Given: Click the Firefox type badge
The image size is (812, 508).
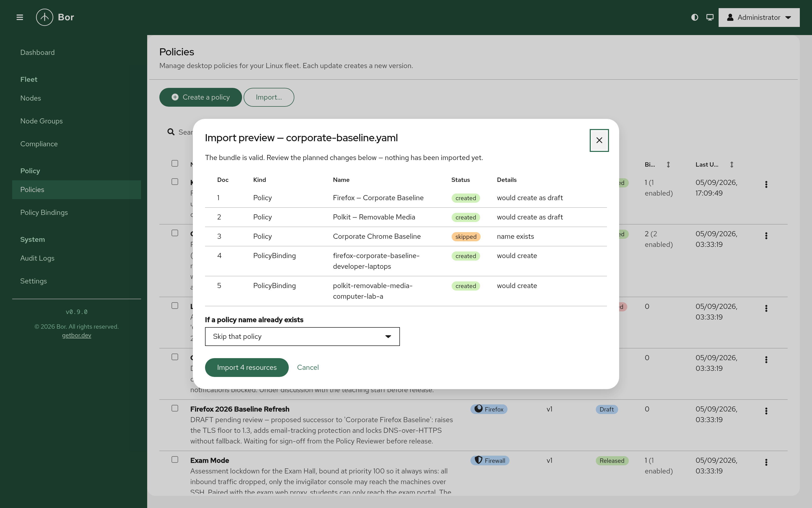Looking at the screenshot, I should click(489, 409).
